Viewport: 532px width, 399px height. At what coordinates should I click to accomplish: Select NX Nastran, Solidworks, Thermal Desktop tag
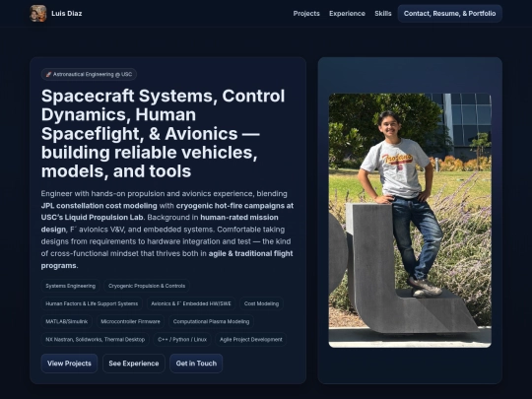95,339
